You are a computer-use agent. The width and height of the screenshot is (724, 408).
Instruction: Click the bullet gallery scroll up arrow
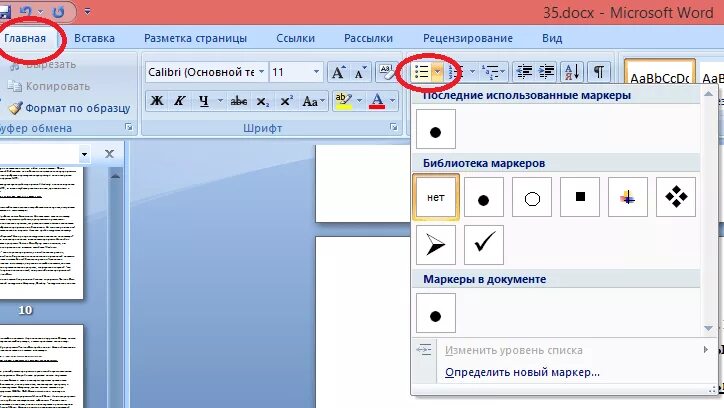708,95
